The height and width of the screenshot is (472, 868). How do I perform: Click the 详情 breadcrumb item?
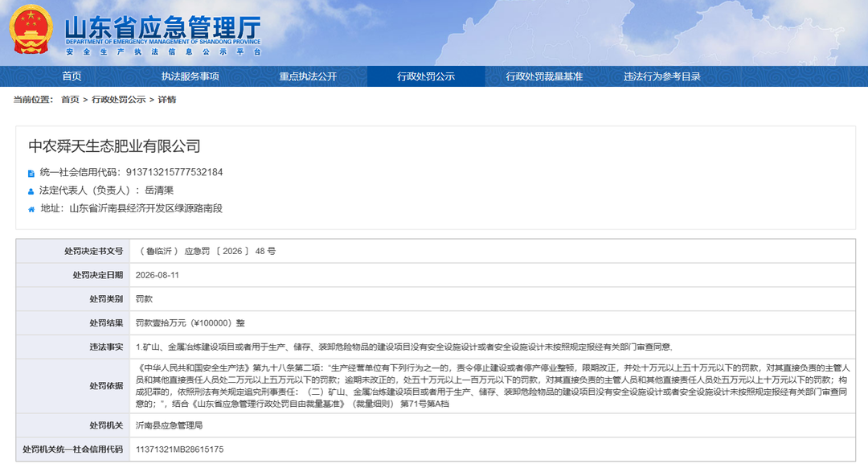click(x=166, y=100)
